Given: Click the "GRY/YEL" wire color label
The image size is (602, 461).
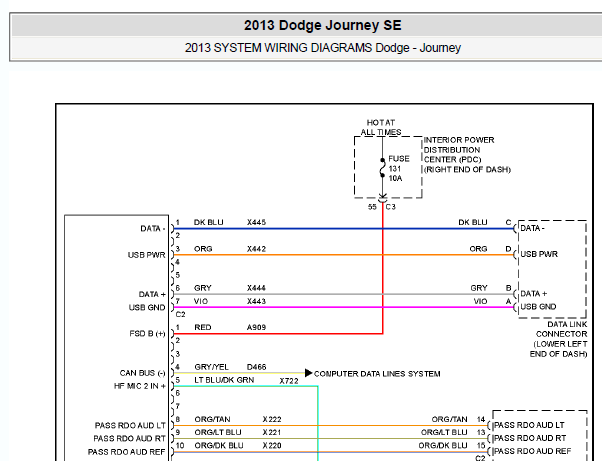Looking at the screenshot, I should click(211, 367).
